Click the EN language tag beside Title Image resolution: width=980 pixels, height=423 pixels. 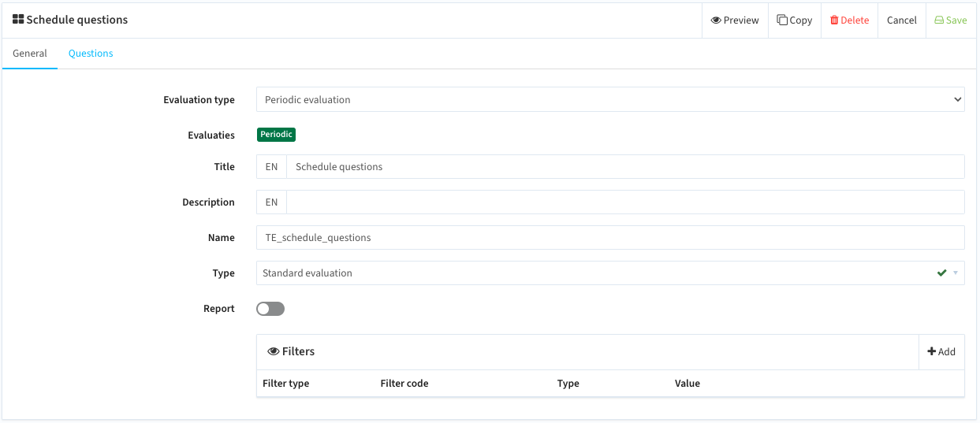coord(271,166)
